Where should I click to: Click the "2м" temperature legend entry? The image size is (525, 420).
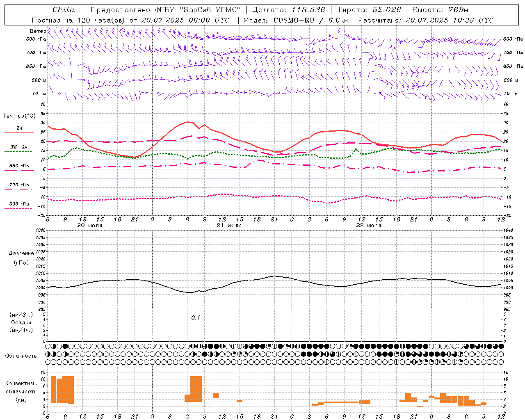[x=19, y=128]
